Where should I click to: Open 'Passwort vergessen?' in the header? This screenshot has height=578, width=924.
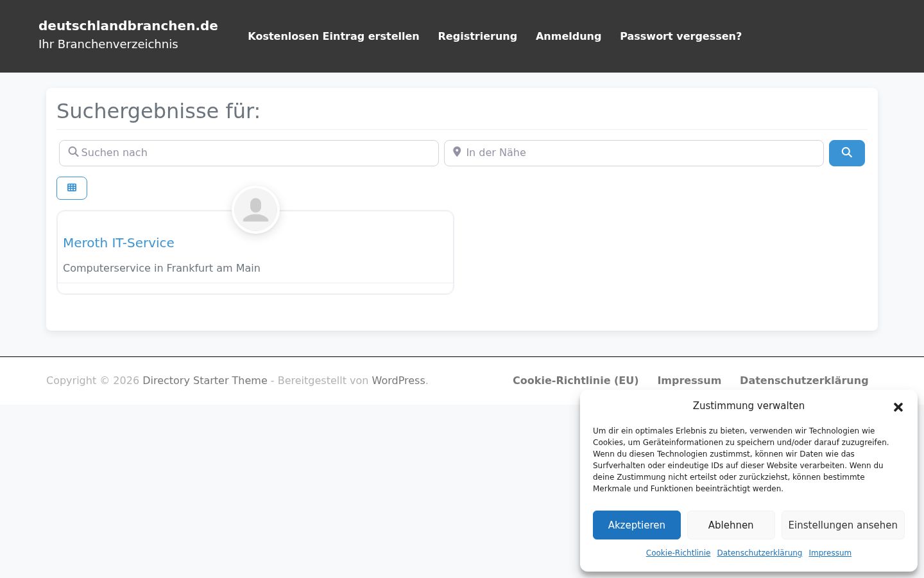[681, 37]
